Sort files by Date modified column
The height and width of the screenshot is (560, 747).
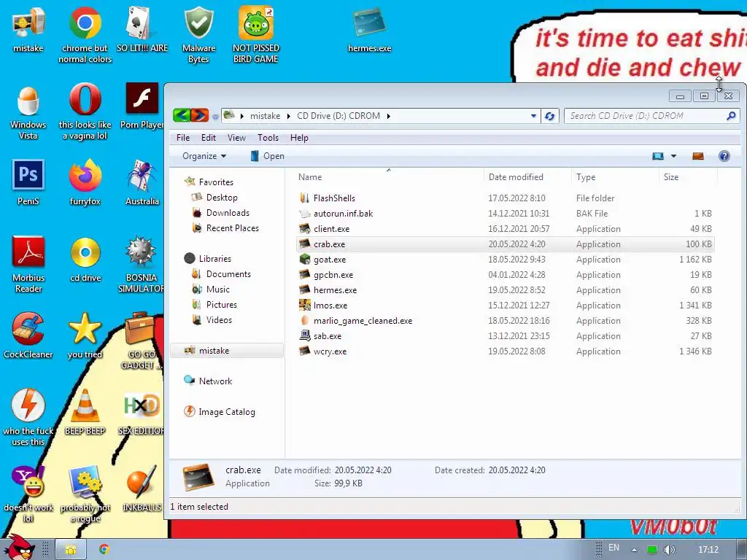527,177
